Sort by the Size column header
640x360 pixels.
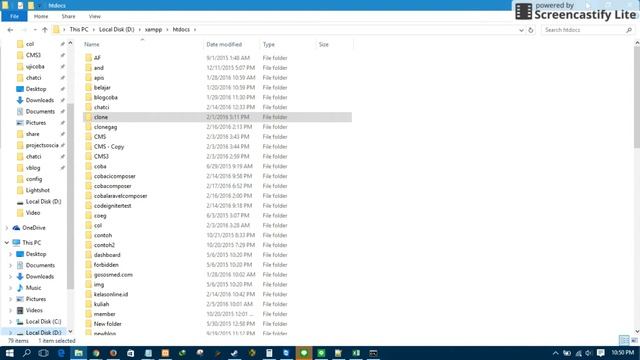click(334, 44)
